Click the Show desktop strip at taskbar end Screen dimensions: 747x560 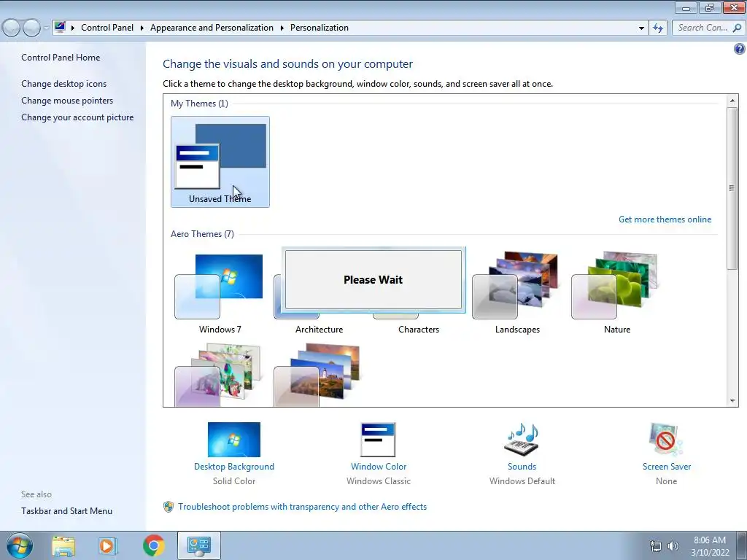click(x=742, y=545)
